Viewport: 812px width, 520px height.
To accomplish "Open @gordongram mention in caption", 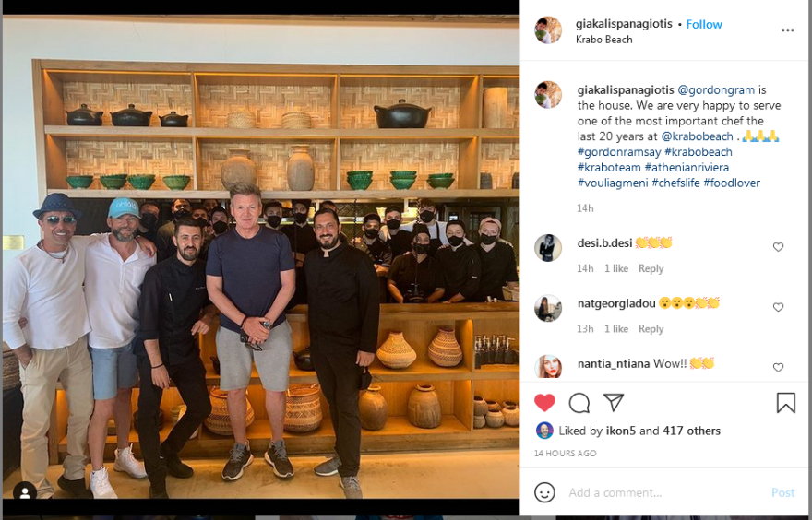I will pyautogui.click(x=716, y=90).
